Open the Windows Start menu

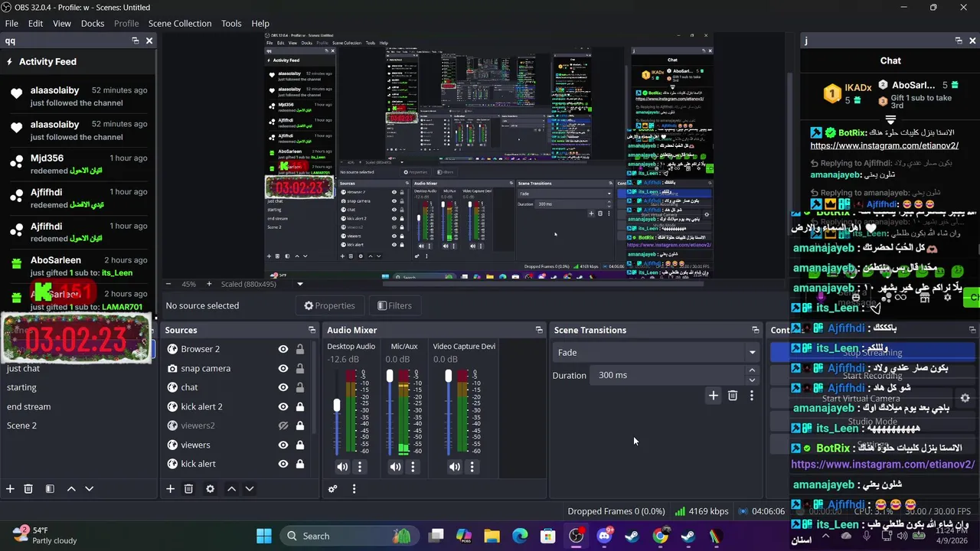[x=264, y=536]
